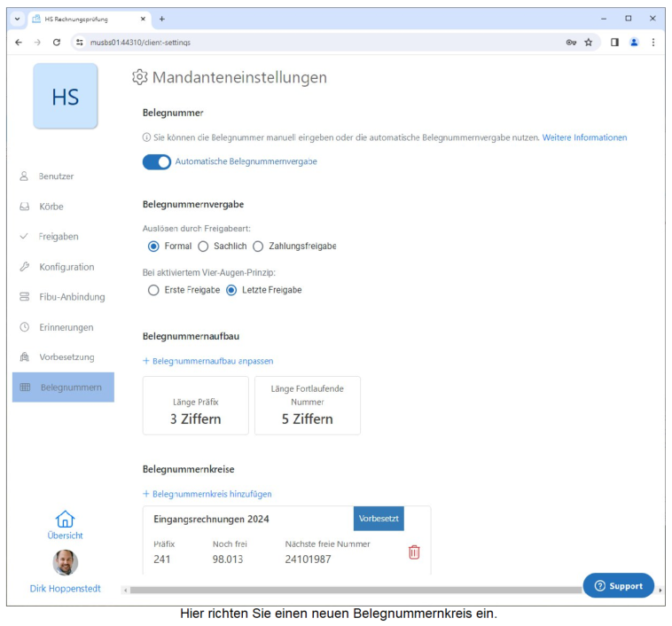Open the Chrome profile icon

(634, 42)
